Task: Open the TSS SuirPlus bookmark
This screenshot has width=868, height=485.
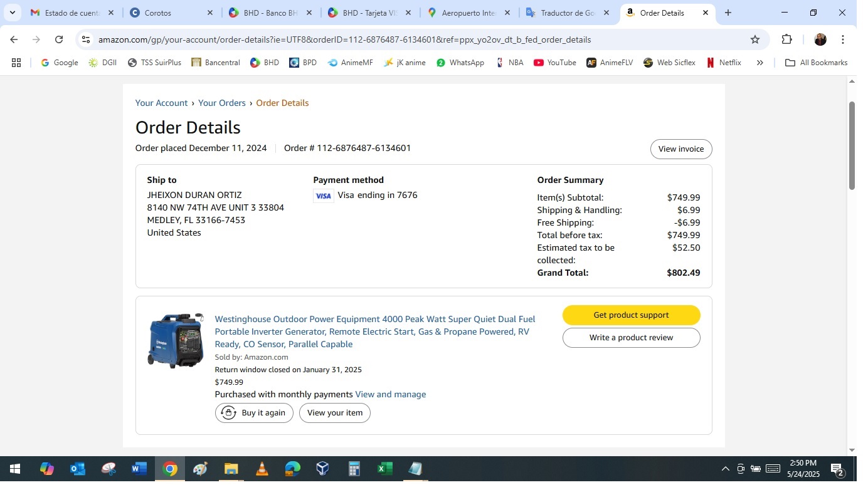Action: [155, 63]
